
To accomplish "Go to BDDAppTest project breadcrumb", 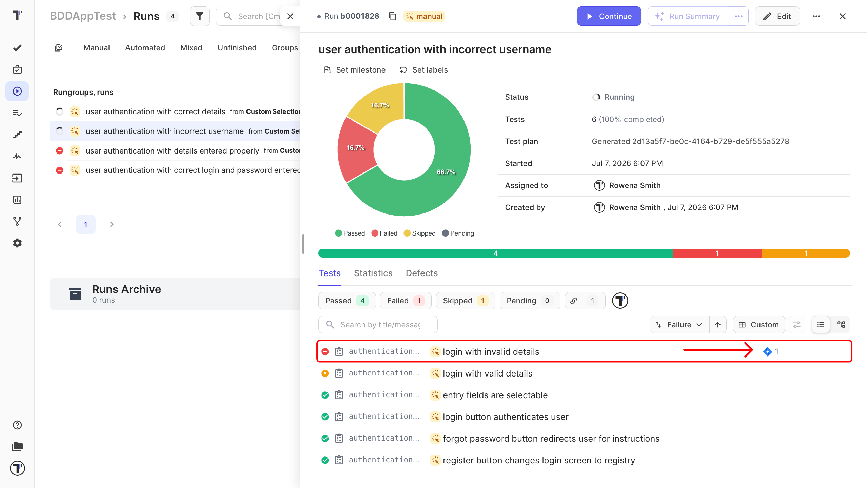I will click(x=83, y=16).
